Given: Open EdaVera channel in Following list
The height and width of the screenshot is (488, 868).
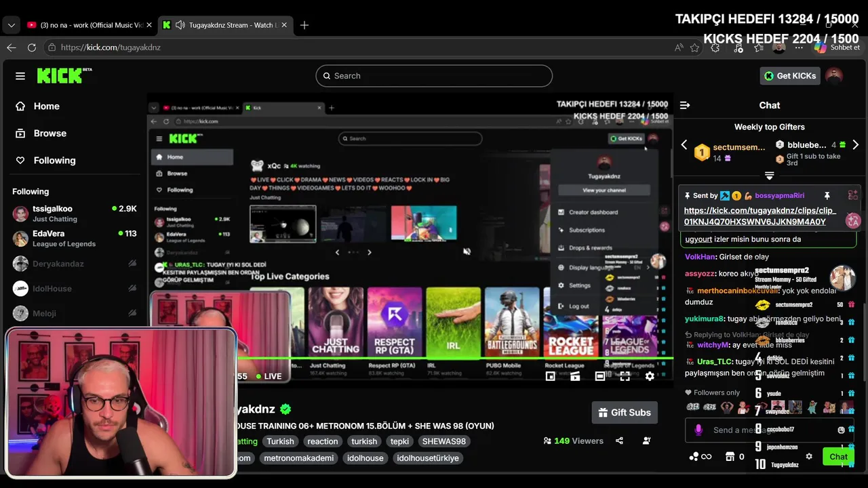Looking at the screenshot, I should coord(75,239).
